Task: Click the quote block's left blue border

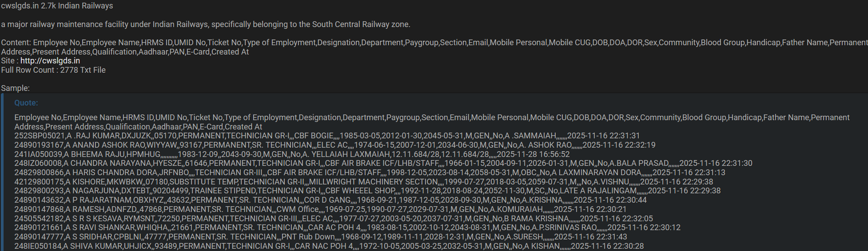Action: pyautogui.click(x=2, y=172)
